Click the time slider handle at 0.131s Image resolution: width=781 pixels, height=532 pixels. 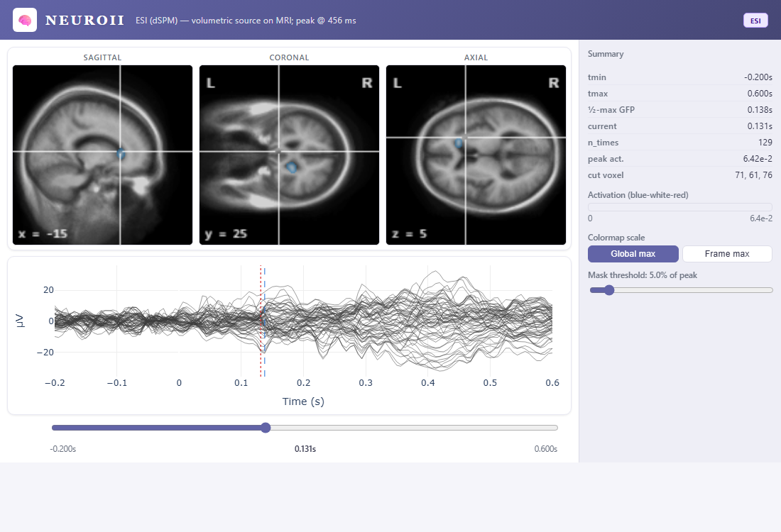pyautogui.click(x=266, y=428)
